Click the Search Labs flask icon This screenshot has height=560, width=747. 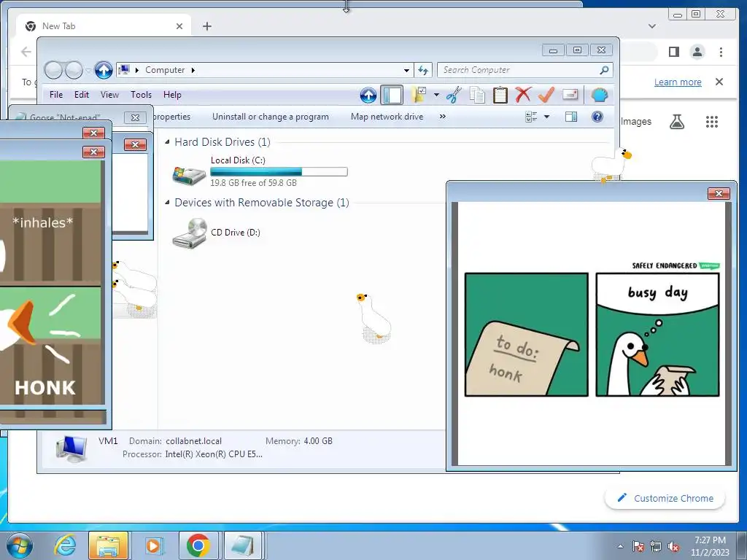(x=677, y=122)
